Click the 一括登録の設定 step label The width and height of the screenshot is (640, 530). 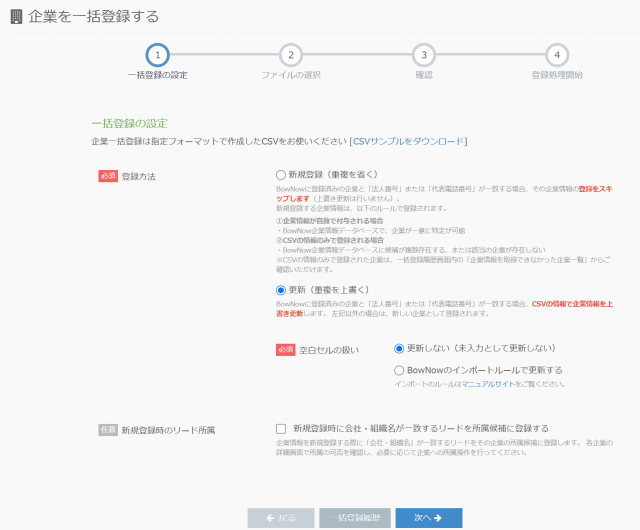(x=158, y=75)
